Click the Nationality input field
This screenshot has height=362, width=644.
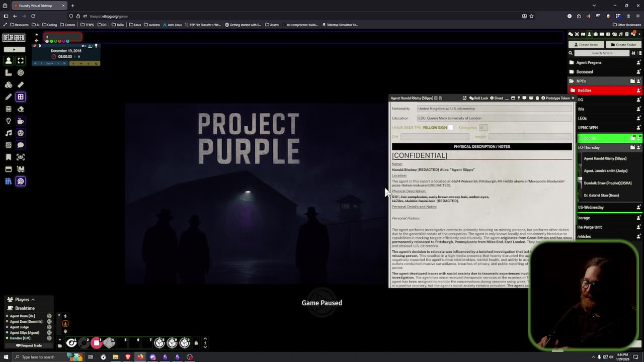495,109
